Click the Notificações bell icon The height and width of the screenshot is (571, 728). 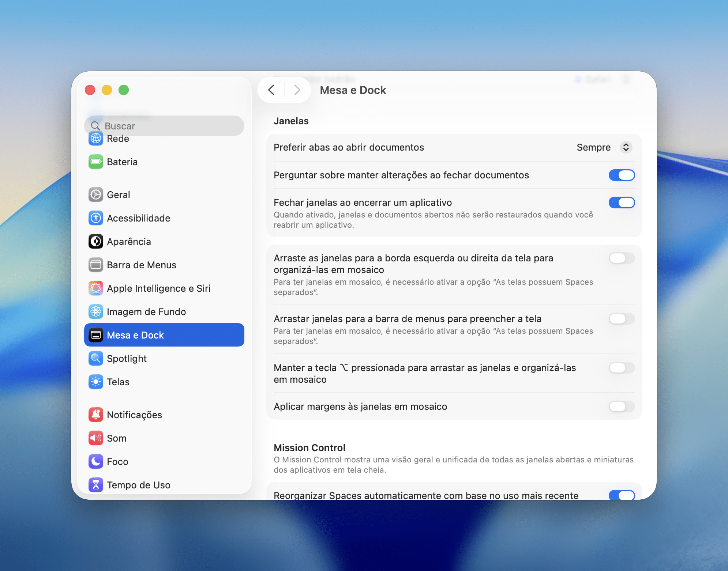click(96, 415)
